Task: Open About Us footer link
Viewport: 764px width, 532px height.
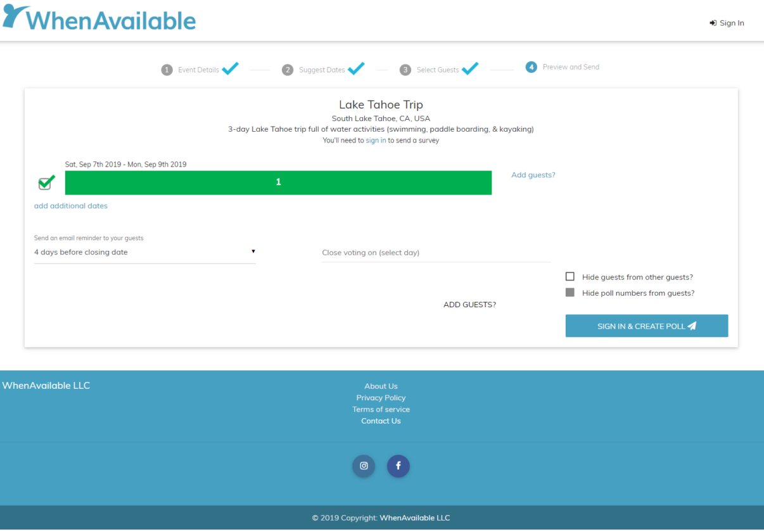Action: (x=381, y=386)
